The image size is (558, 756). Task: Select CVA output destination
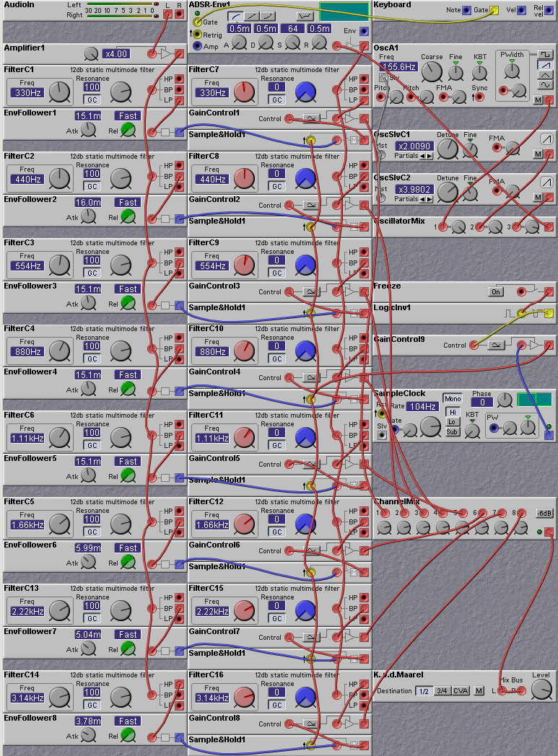click(x=461, y=691)
